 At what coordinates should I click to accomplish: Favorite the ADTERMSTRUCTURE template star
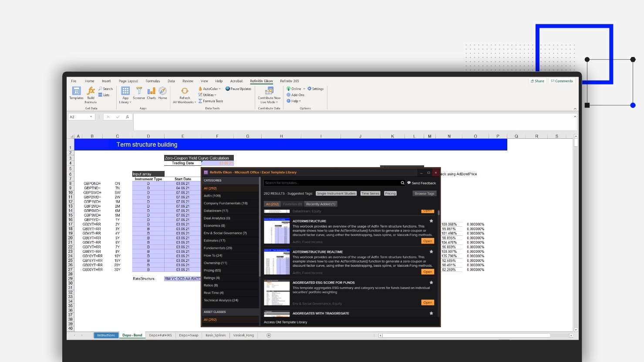432,221
